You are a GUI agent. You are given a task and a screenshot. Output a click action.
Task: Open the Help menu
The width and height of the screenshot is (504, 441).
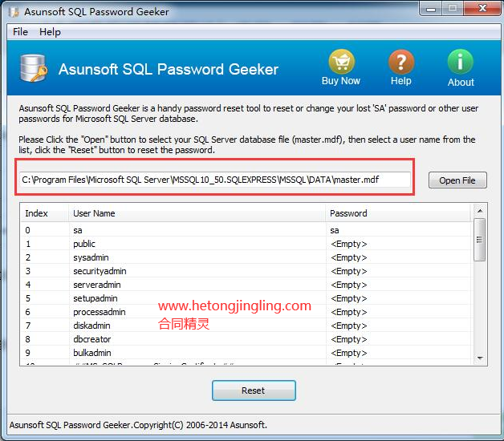(50, 32)
